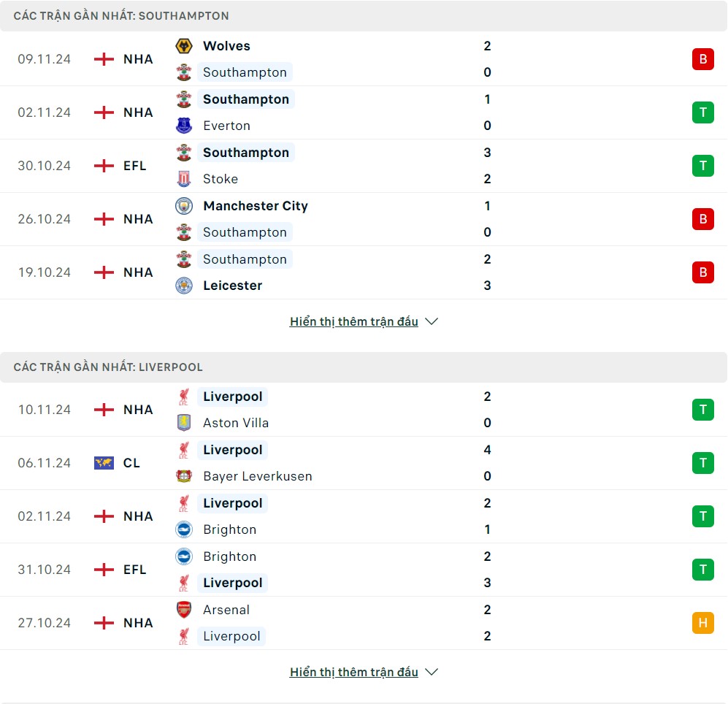Click the Aston Villa crest icon
The height and width of the screenshot is (704, 728).
click(x=184, y=423)
